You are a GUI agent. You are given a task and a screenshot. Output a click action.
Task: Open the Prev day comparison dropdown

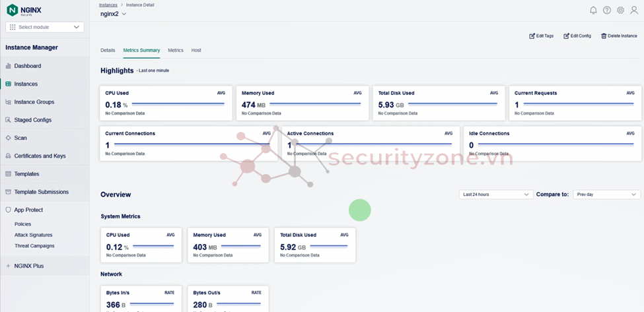(x=606, y=195)
